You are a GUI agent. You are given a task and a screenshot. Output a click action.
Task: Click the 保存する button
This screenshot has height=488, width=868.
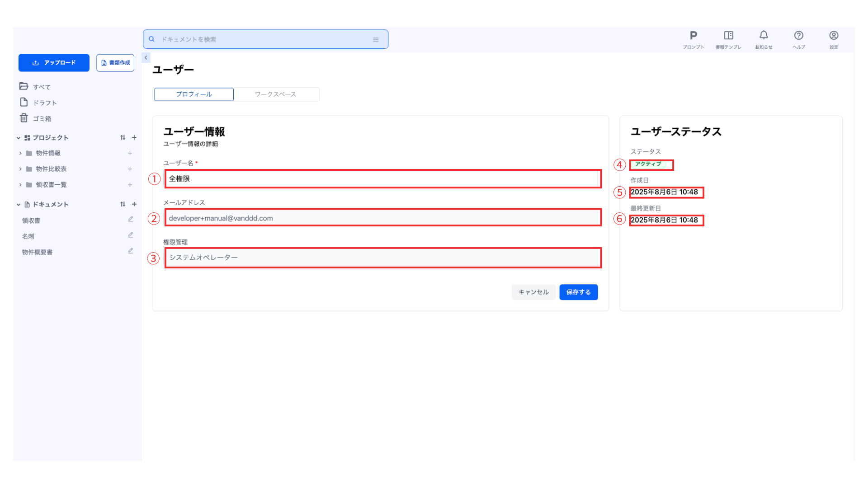pyautogui.click(x=578, y=292)
